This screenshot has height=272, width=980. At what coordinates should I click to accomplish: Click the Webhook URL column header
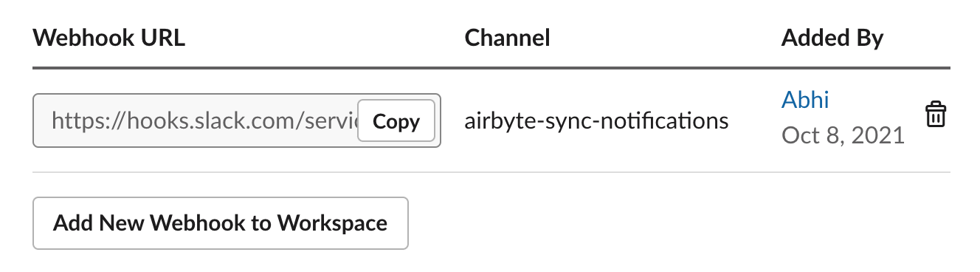(109, 38)
